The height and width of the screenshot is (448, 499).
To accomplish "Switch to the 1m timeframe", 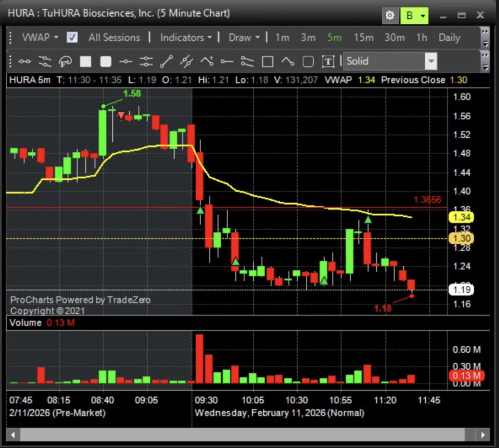I will pos(282,37).
